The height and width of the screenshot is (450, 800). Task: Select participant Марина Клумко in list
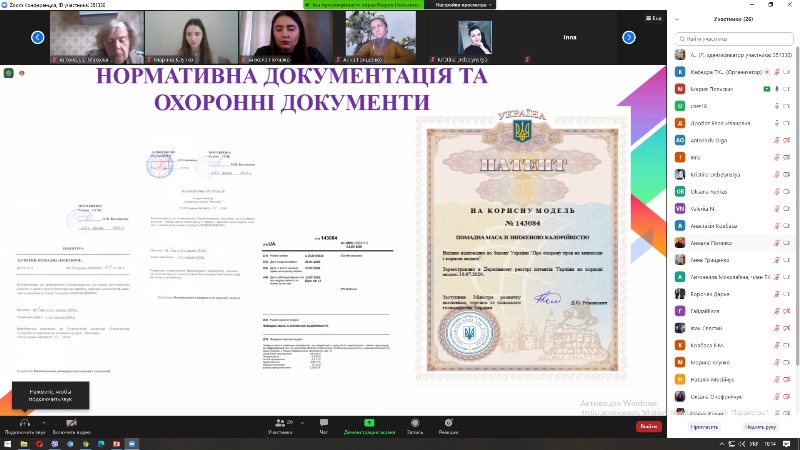click(733, 362)
